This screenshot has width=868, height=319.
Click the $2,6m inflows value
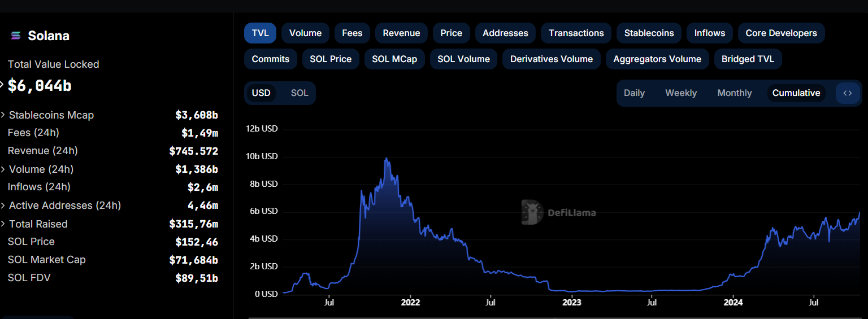point(203,187)
